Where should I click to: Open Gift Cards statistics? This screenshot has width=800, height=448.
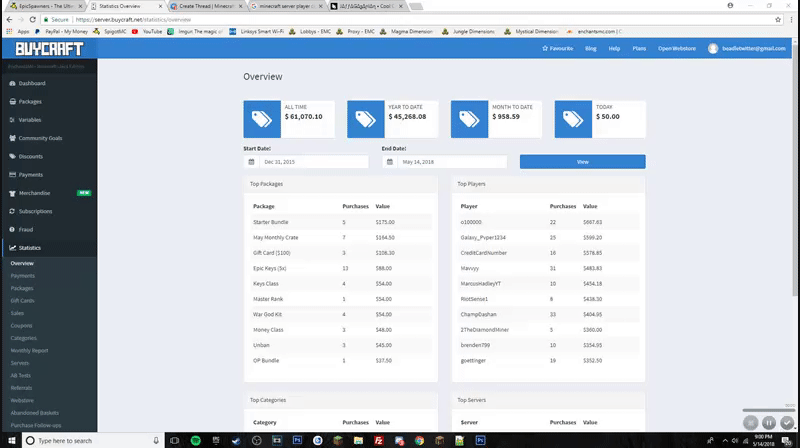[22, 301]
